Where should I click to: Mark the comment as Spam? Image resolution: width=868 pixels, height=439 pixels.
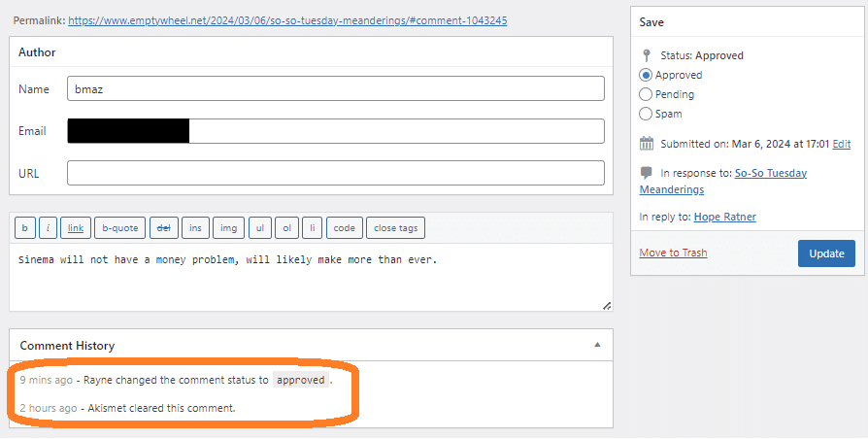[646, 114]
